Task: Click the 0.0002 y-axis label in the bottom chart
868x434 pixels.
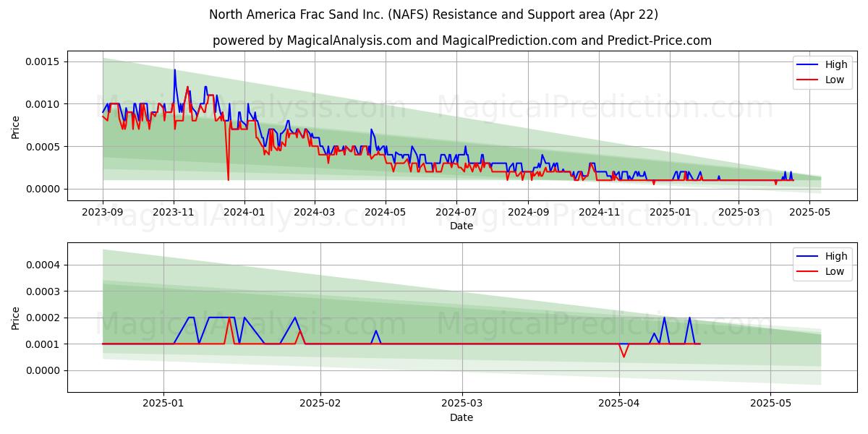Action: click(43, 318)
